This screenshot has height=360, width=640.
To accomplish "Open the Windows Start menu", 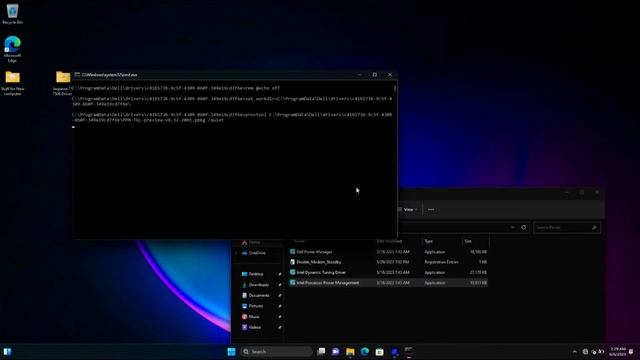I will (x=231, y=351).
